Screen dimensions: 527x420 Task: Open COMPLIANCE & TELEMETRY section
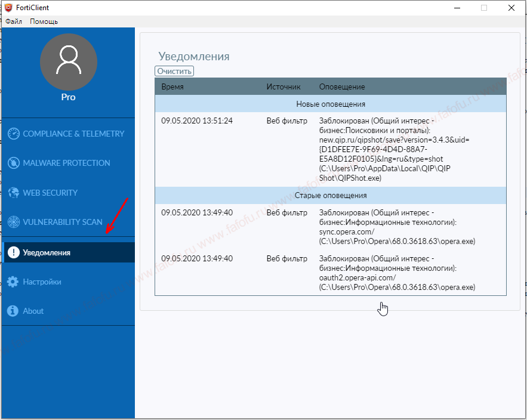pyautogui.click(x=68, y=134)
